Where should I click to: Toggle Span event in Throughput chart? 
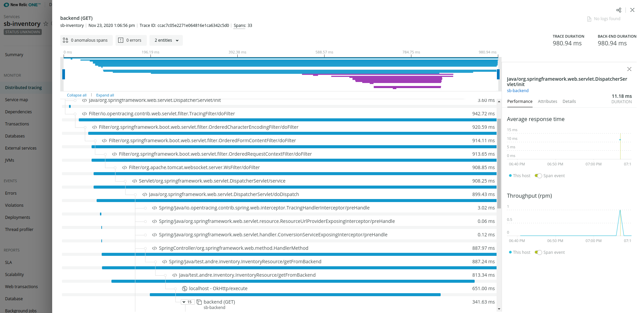pos(538,252)
